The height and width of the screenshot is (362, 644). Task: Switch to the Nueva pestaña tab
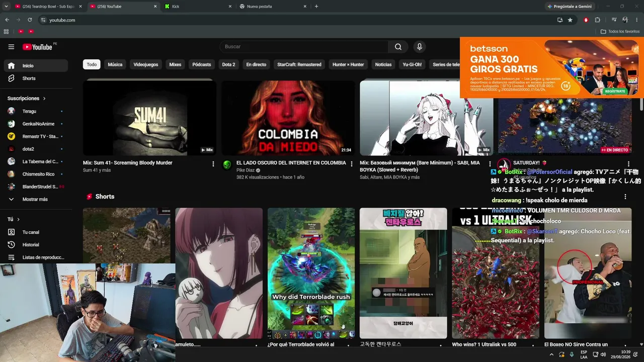[x=273, y=7]
